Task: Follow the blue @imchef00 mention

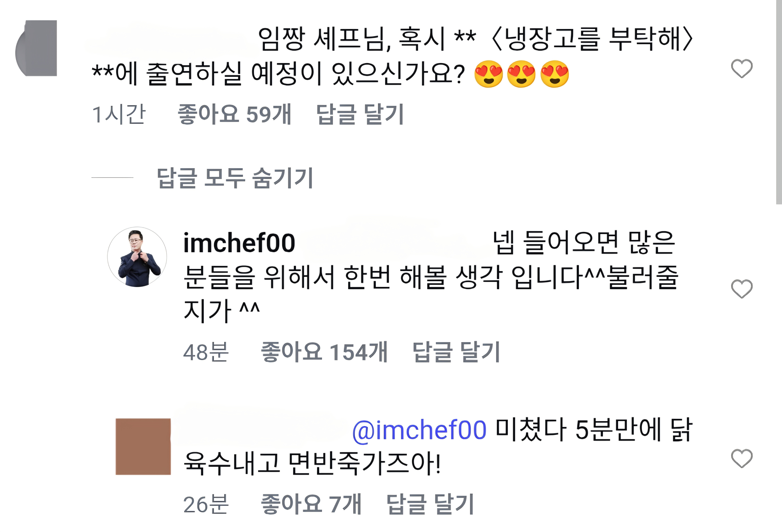Action: [419, 430]
